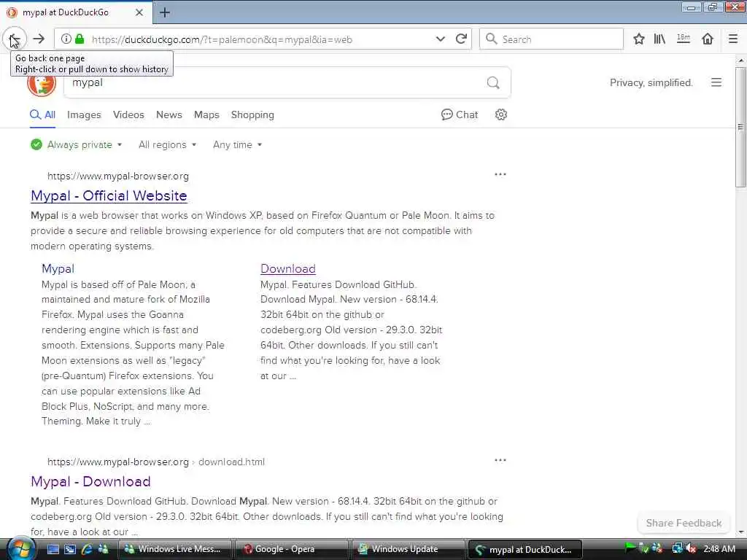Open more options for Mypal Download result
This screenshot has height=560, width=747.
[500, 460]
